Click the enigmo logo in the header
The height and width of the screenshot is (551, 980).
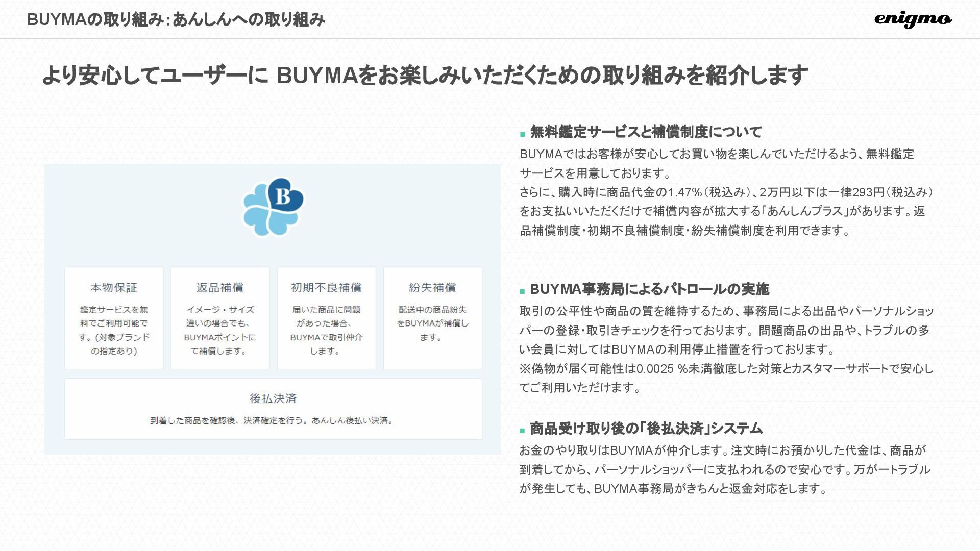[913, 19]
